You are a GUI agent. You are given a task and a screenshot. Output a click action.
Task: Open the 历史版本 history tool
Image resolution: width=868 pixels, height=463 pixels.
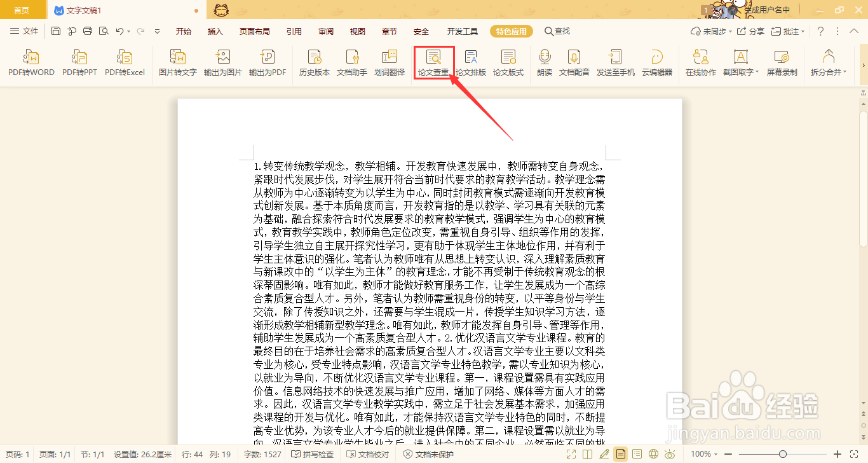click(314, 63)
